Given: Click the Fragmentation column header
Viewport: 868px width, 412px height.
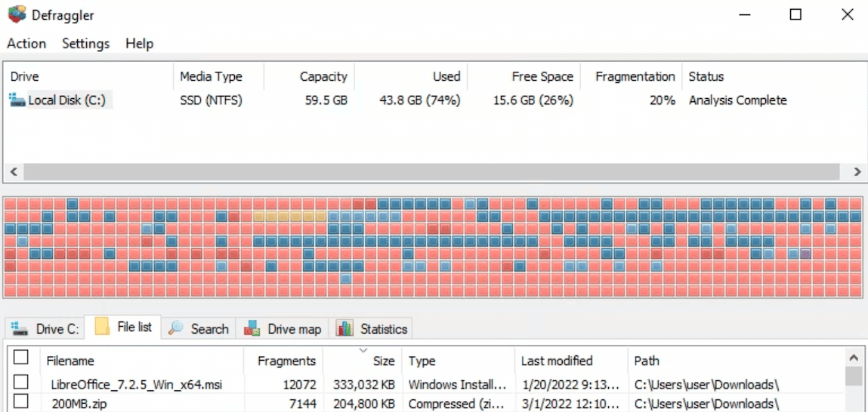Looking at the screenshot, I should [635, 77].
